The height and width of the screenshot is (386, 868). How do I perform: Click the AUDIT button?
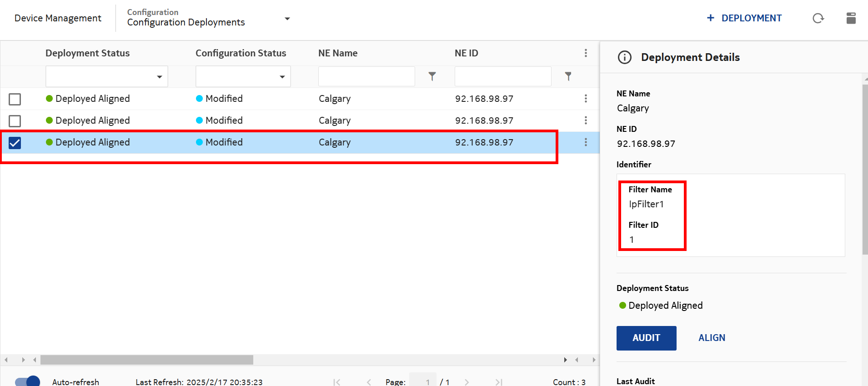(646, 338)
